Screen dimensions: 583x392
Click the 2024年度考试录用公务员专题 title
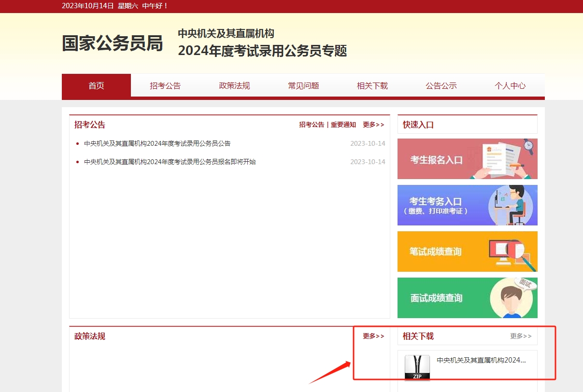(x=262, y=51)
